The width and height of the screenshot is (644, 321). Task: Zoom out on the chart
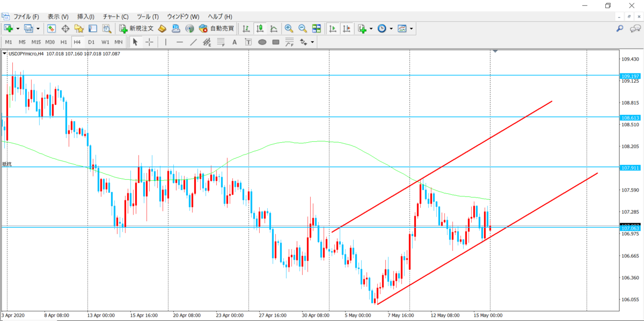coord(303,28)
